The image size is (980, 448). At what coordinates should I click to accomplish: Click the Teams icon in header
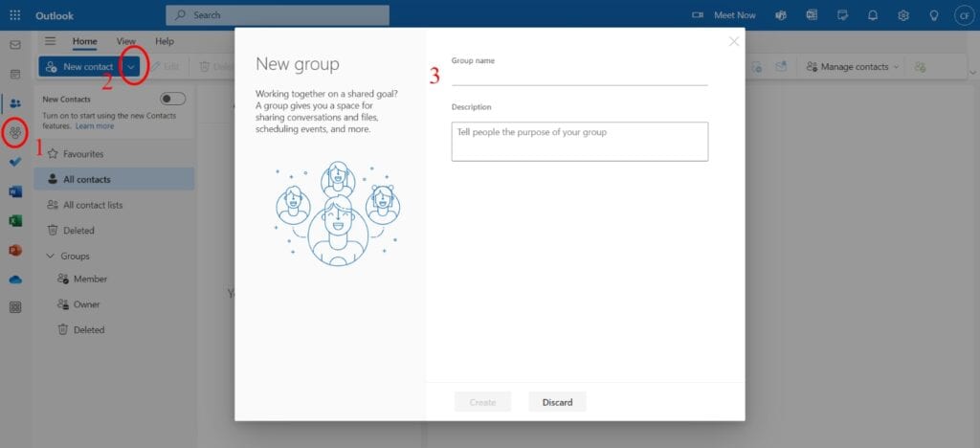click(781, 15)
